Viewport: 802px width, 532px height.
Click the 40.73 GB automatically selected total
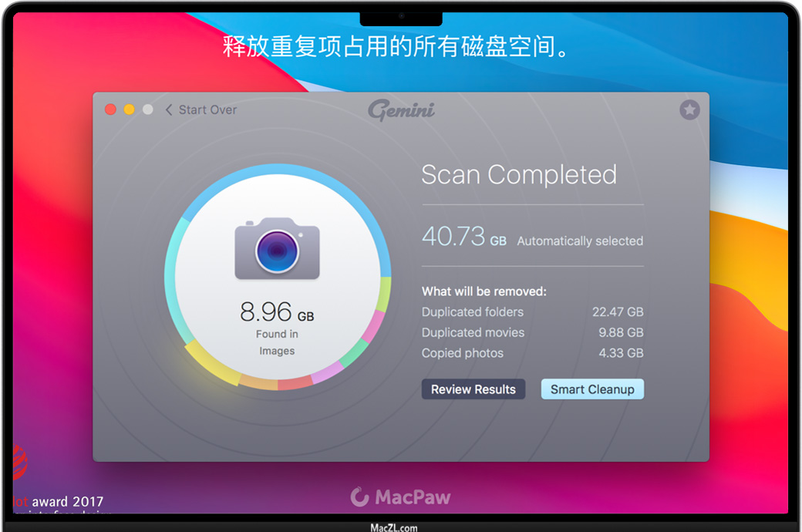[x=532, y=237]
